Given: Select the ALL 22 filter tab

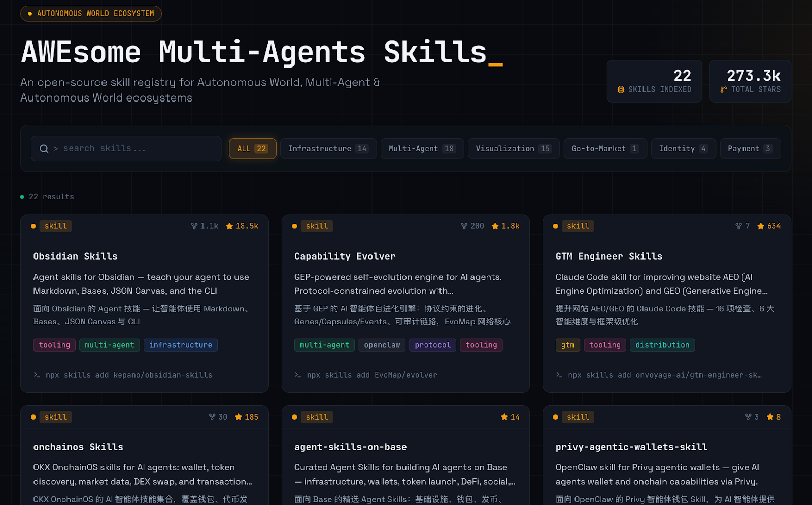Looking at the screenshot, I should tap(252, 149).
